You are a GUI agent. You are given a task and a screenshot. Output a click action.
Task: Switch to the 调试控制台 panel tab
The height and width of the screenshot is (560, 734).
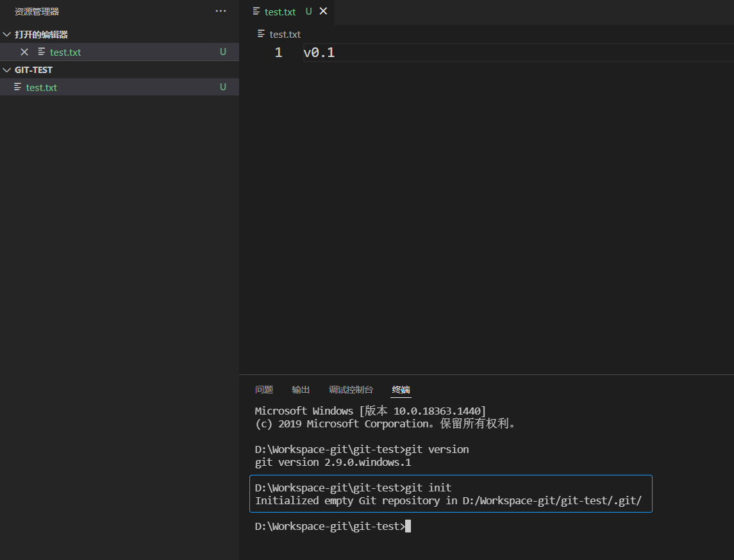[x=351, y=390]
